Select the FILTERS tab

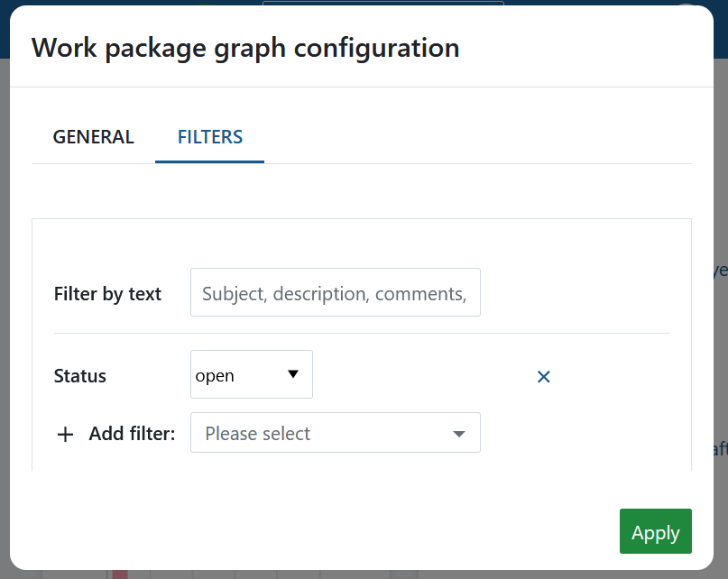click(x=209, y=136)
